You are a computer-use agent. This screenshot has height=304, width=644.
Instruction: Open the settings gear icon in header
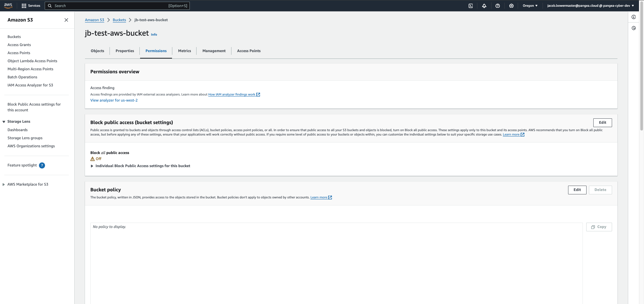coord(511,6)
